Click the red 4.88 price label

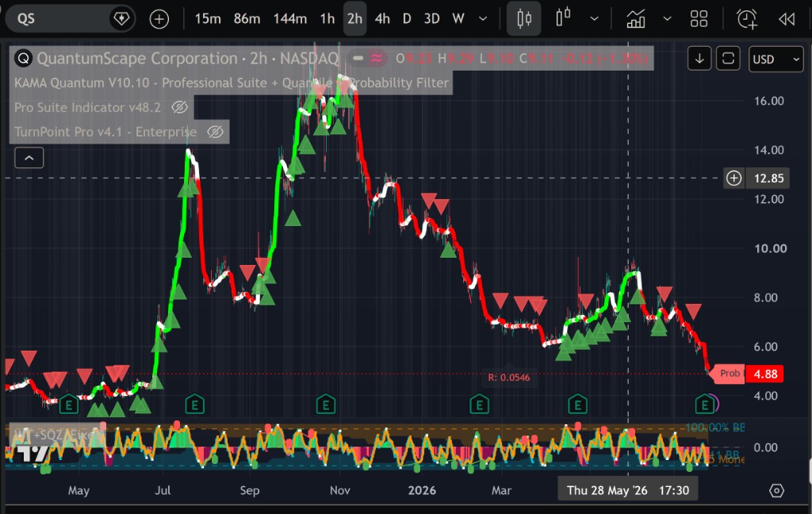[764, 374]
